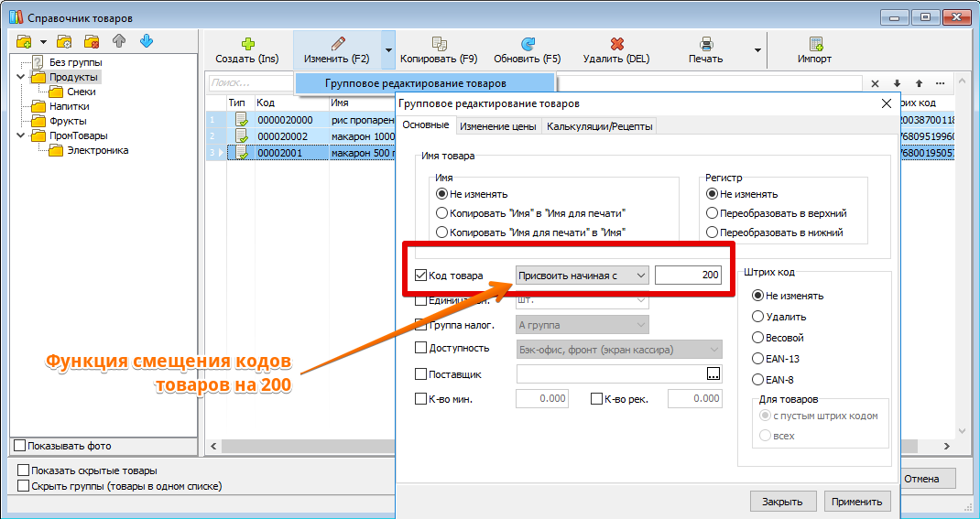
Task: Open the Доступность dropdown
Action: click(619, 350)
